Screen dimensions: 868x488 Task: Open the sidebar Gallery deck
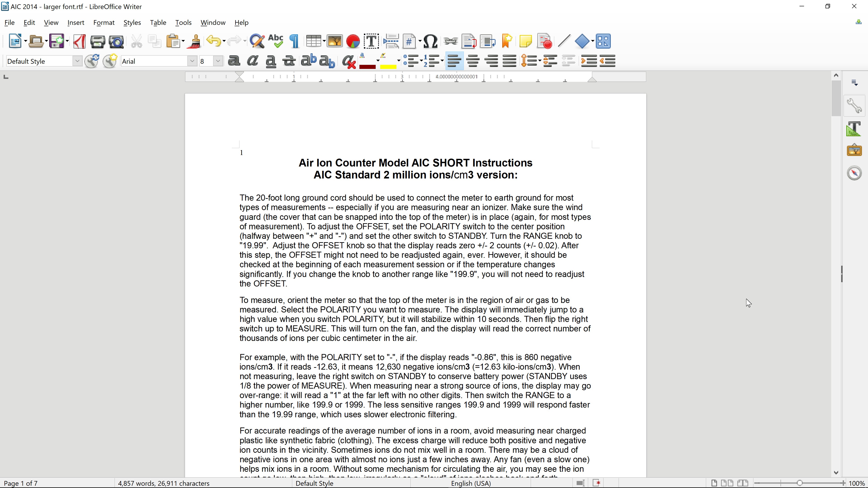[x=854, y=150]
